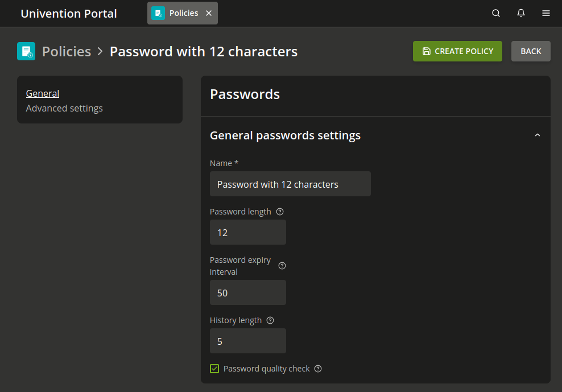
Task: Show help for Password length
Action: click(x=280, y=212)
